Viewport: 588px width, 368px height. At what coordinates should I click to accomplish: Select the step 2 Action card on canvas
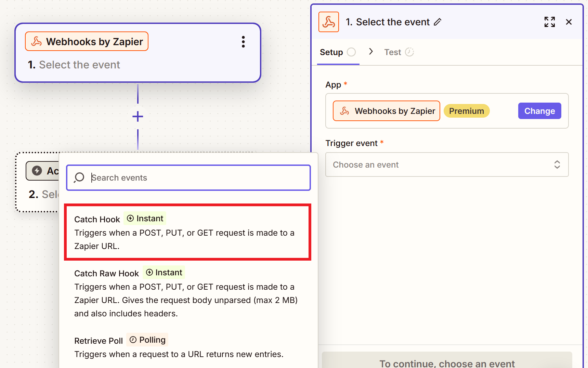coord(38,182)
